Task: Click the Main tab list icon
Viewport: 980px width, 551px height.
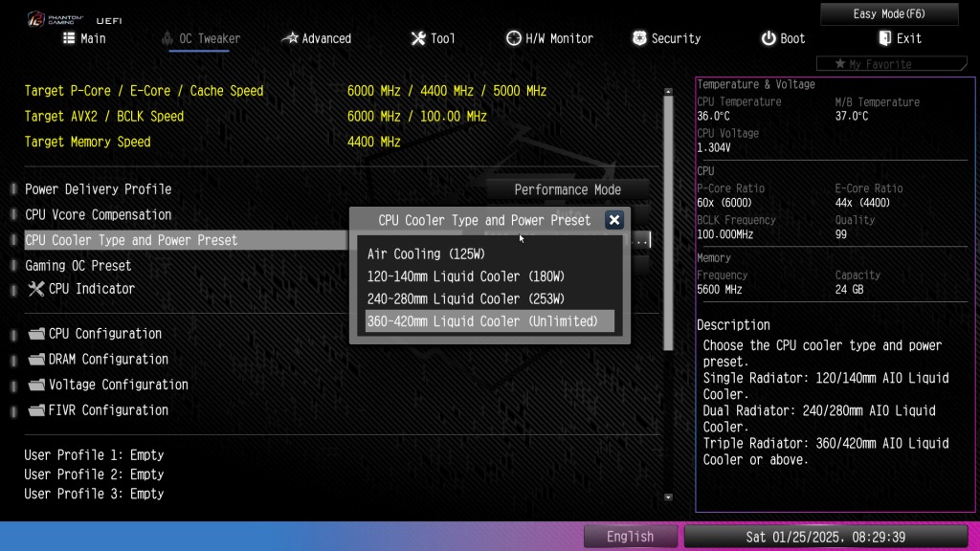Action: tap(69, 38)
